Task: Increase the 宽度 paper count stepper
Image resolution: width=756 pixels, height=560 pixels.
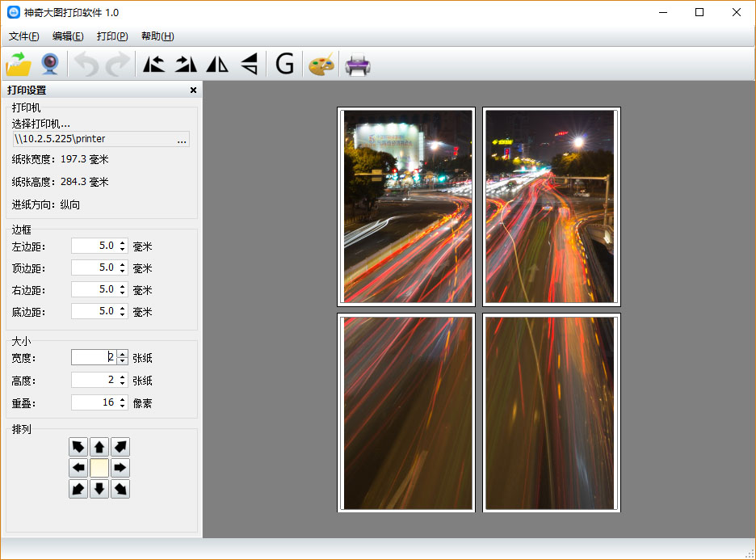Action: (x=123, y=354)
